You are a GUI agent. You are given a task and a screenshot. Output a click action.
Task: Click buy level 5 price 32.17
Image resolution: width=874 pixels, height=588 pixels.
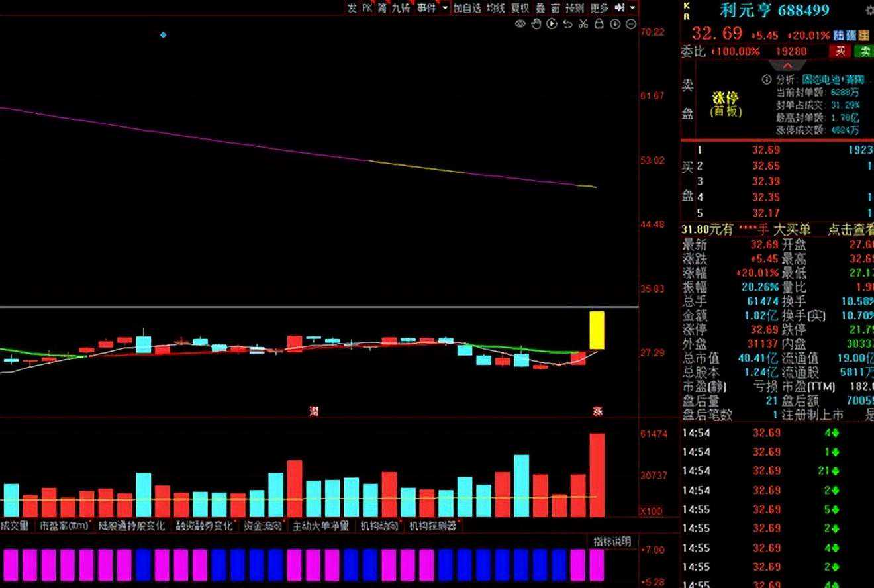pos(766,213)
